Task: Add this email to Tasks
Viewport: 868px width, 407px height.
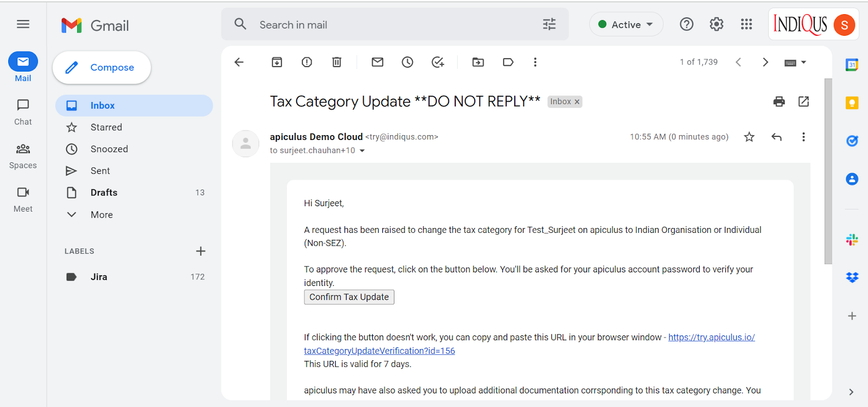Action: click(x=438, y=62)
